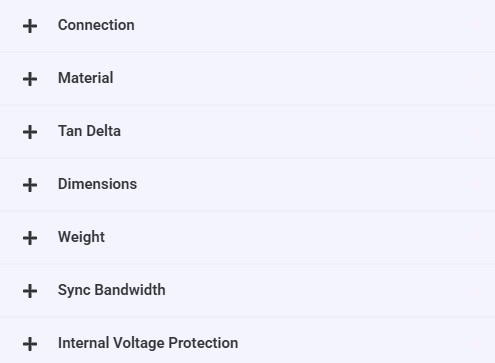
Task: Select the Internal Voltage Protection heading text
Action: click(148, 343)
